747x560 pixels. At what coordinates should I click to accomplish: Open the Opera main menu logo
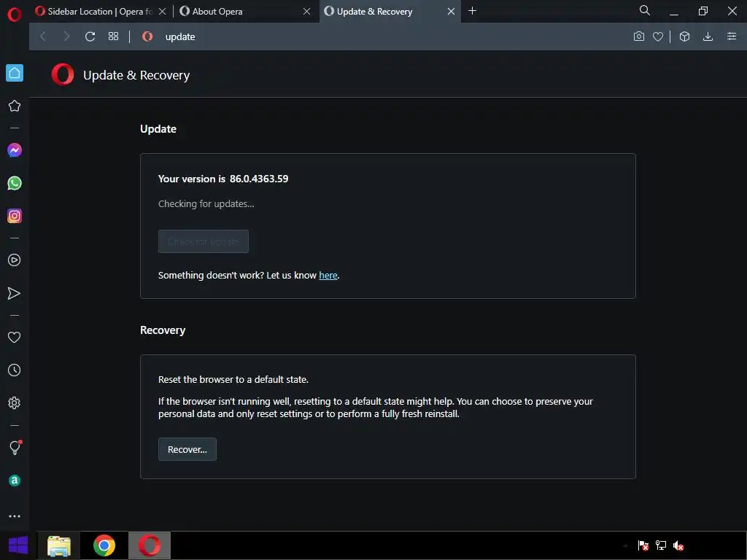click(x=15, y=15)
